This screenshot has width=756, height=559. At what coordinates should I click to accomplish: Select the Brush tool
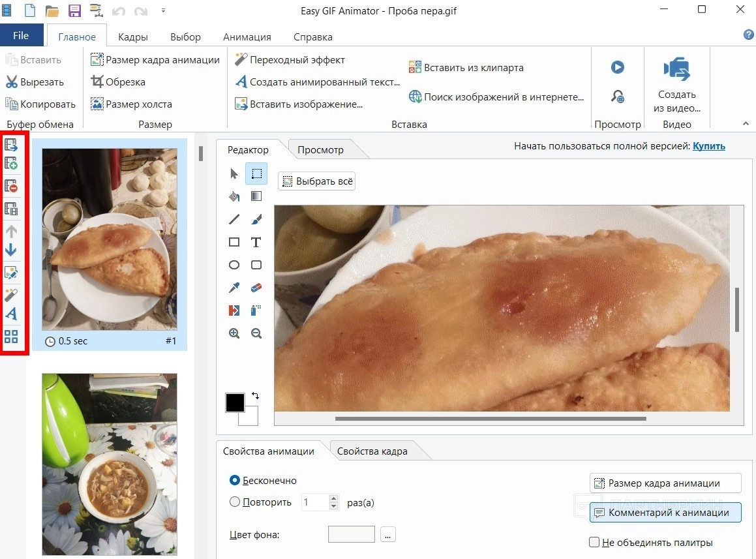[x=256, y=219]
